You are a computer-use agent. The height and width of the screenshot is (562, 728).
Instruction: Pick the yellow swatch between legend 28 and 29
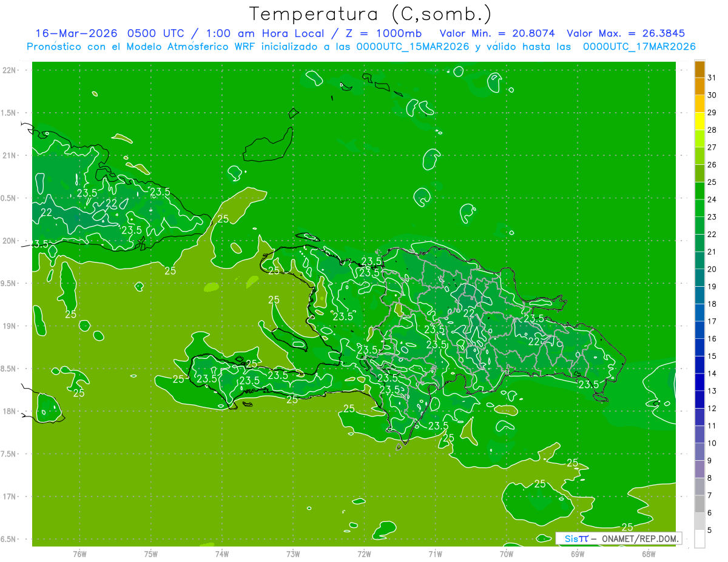pos(700,121)
